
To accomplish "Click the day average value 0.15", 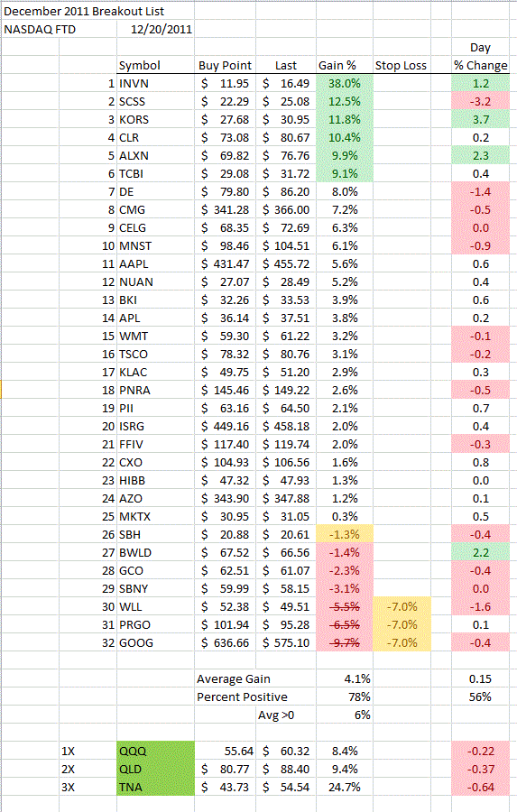I will tap(481, 678).
